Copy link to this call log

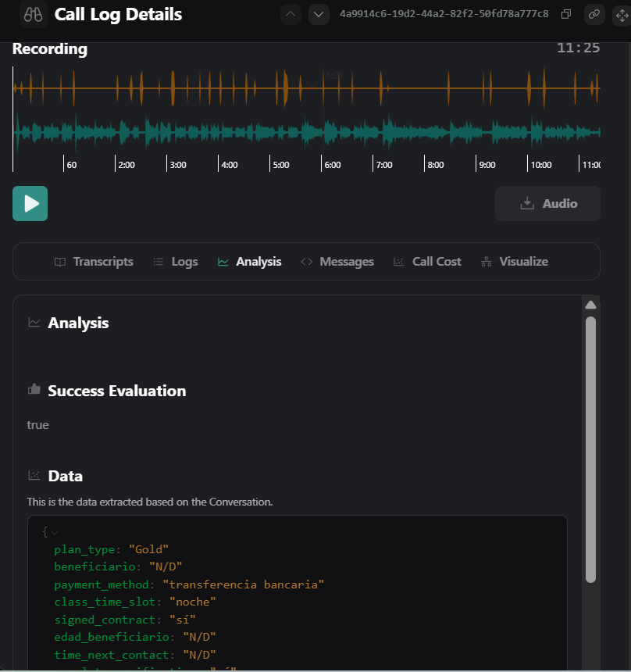pos(594,14)
